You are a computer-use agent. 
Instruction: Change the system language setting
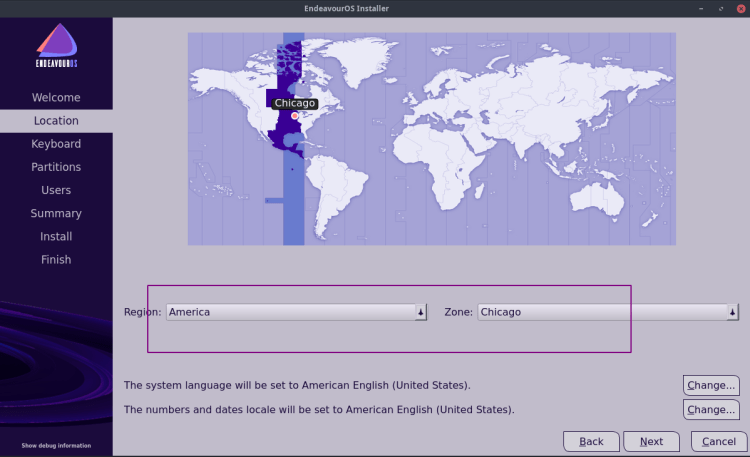[711, 385]
